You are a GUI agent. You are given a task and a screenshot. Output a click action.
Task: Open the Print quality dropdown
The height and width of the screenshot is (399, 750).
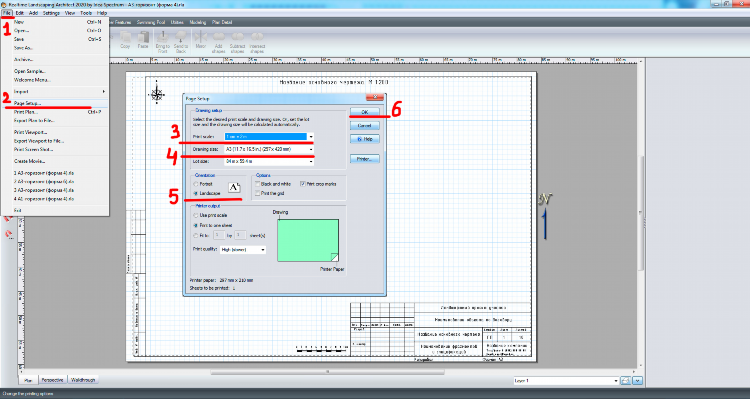[263, 250]
